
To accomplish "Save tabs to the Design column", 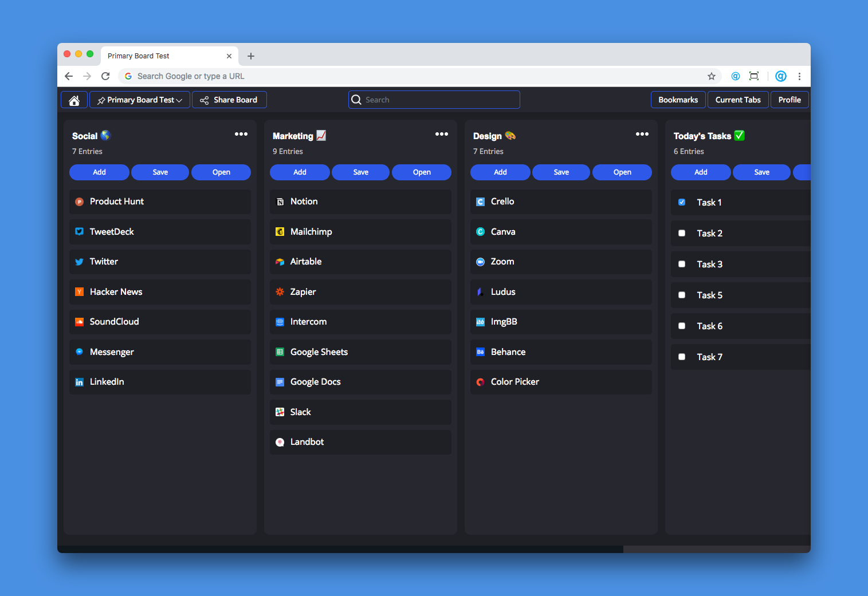I will click(x=561, y=172).
